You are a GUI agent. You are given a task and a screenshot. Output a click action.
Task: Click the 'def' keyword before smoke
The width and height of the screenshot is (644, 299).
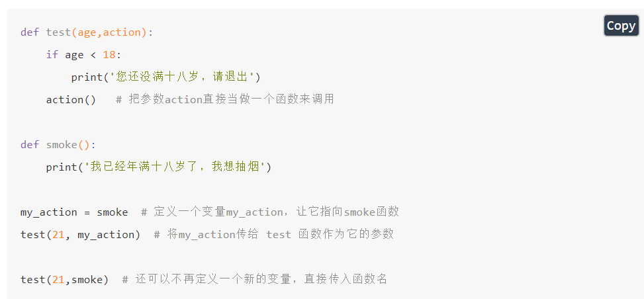(30, 145)
